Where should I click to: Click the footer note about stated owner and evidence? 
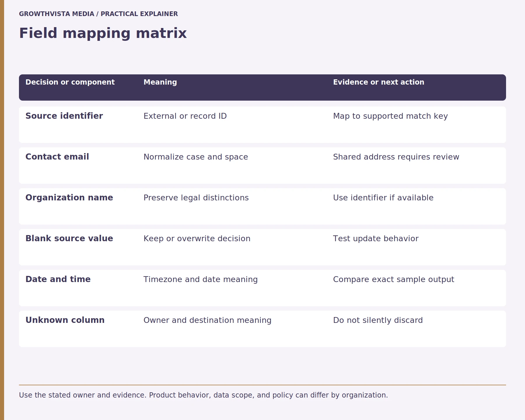[203, 395]
